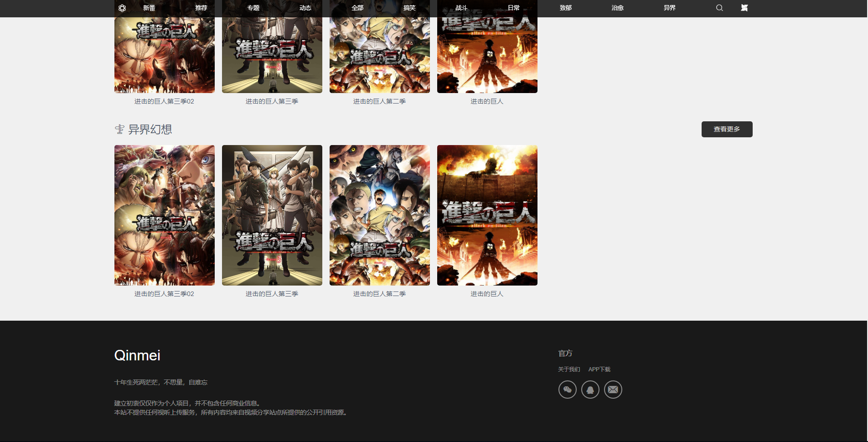Open 进击的巨人第二季 poster in 异界幻想 section
Image resolution: width=868 pixels, height=442 pixels.
(380, 215)
